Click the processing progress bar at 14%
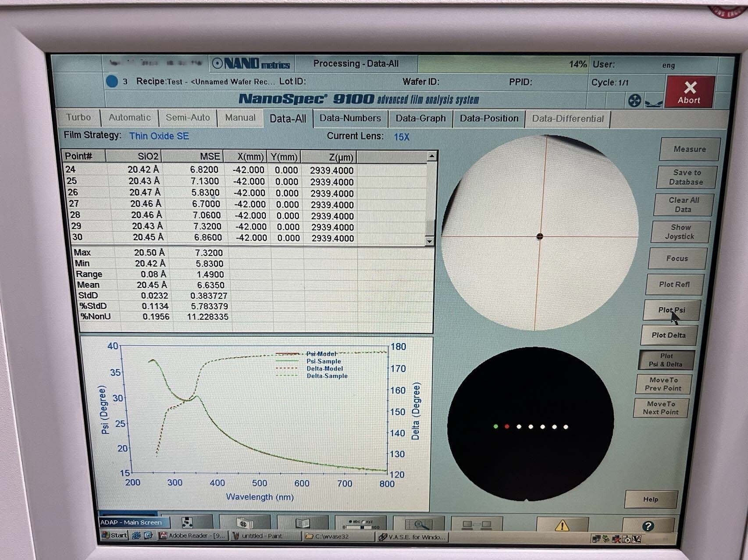This screenshot has width=748, height=560. point(503,64)
